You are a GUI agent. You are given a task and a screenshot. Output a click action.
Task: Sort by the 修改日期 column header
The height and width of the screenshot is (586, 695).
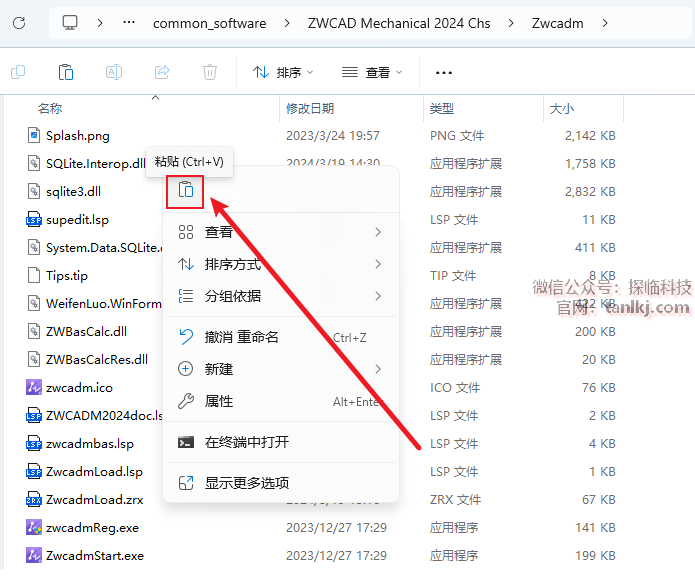click(x=310, y=108)
